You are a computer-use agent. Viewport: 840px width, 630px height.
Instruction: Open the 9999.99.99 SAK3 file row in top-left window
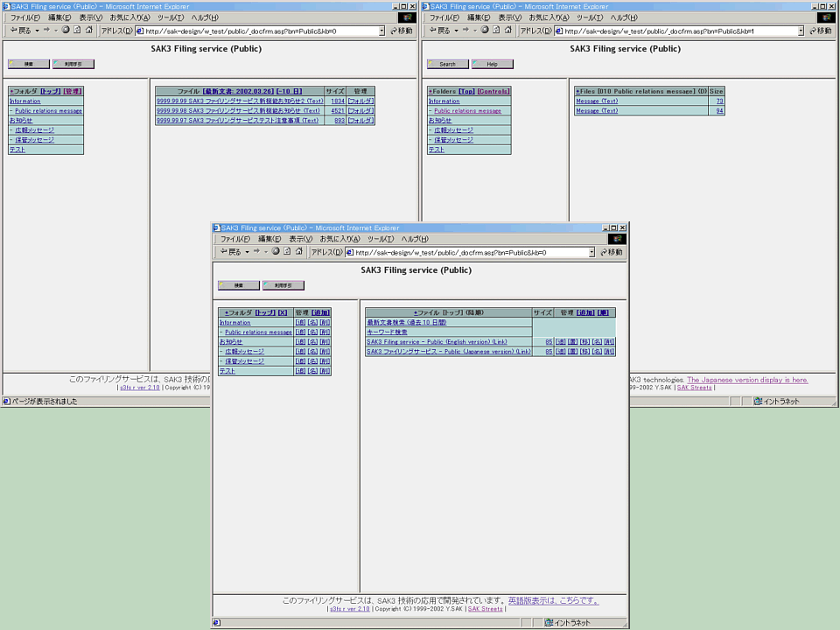(240, 101)
